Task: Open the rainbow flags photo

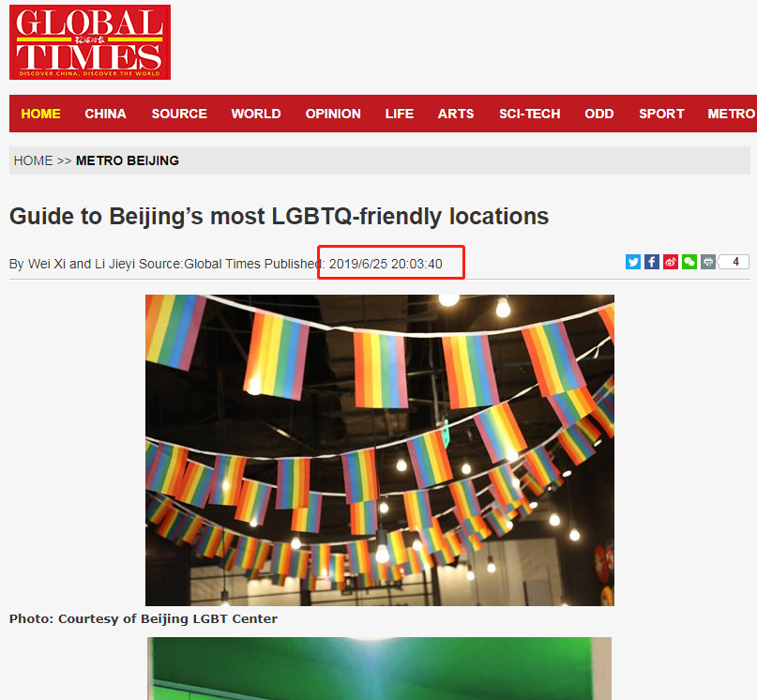Action: [x=380, y=450]
